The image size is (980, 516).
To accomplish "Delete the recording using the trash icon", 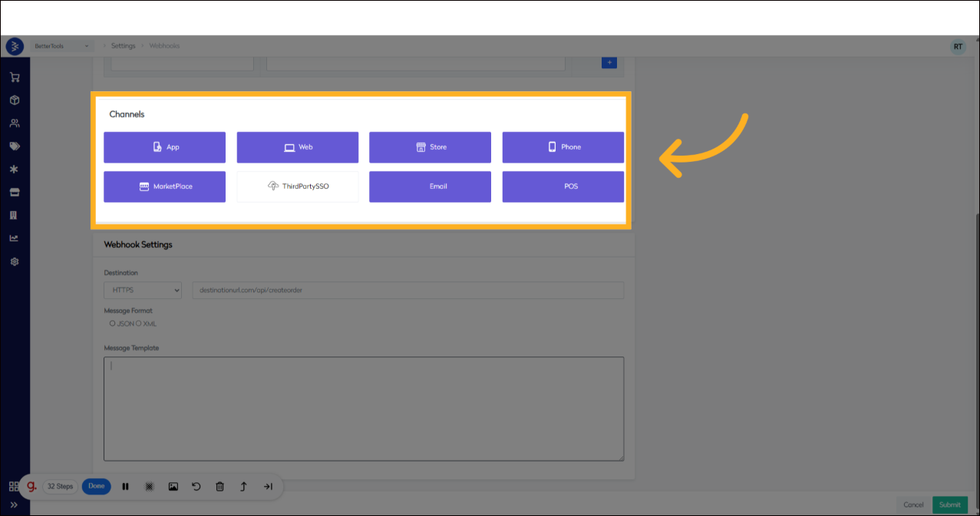I will pyautogui.click(x=220, y=486).
